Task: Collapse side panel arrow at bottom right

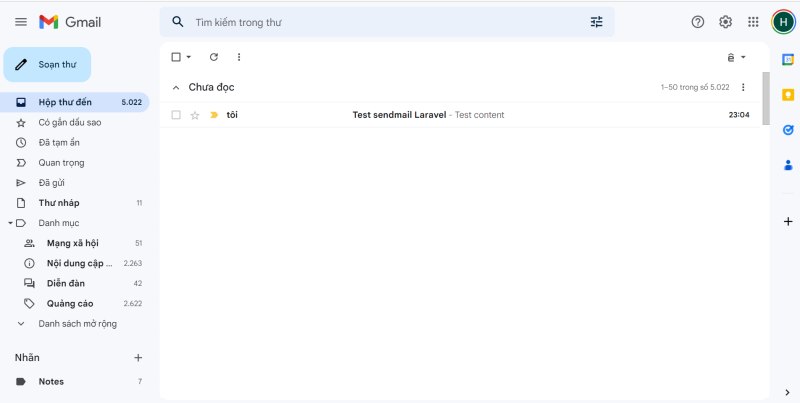Action: (x=787, y=392)
